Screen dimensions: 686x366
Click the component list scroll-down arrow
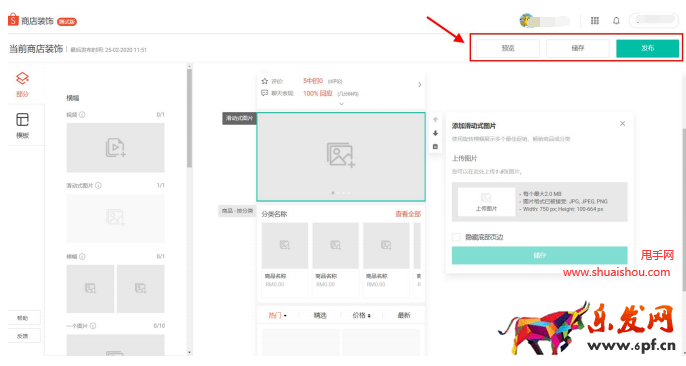pyautogui.click(x=189, y=352)
